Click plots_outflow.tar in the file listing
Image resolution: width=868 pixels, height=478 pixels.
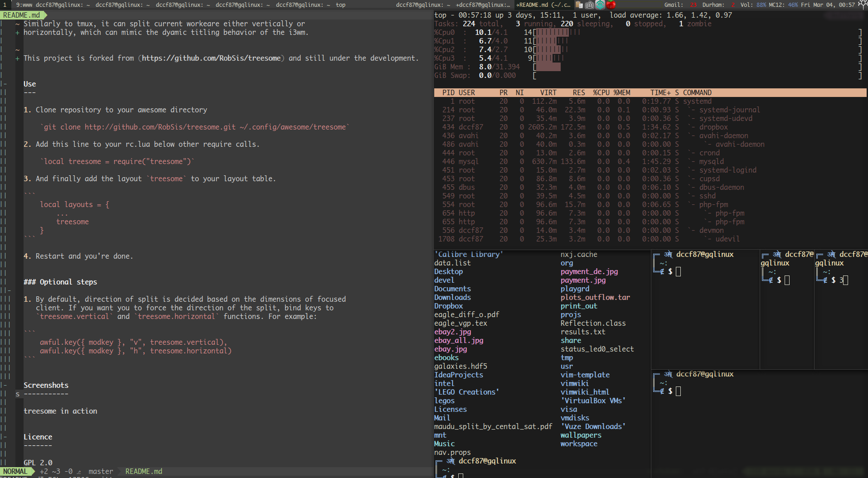pyautogui.click(x=595, y=297)
